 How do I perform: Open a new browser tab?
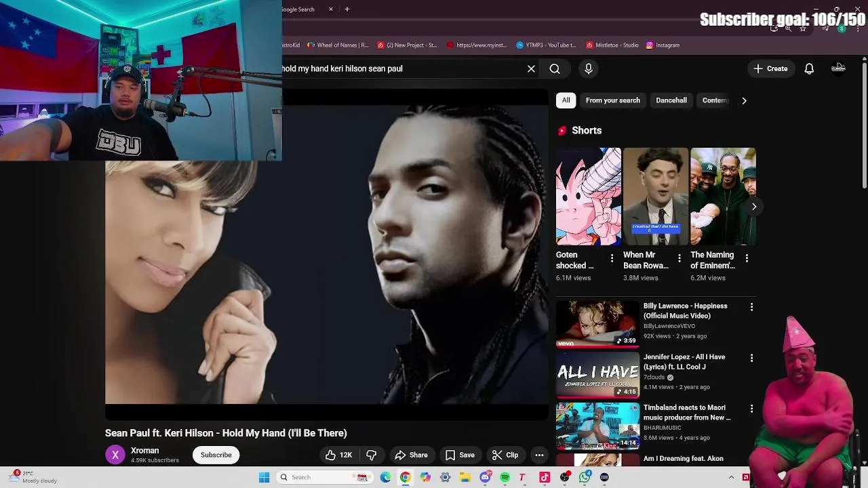[347, 9]
